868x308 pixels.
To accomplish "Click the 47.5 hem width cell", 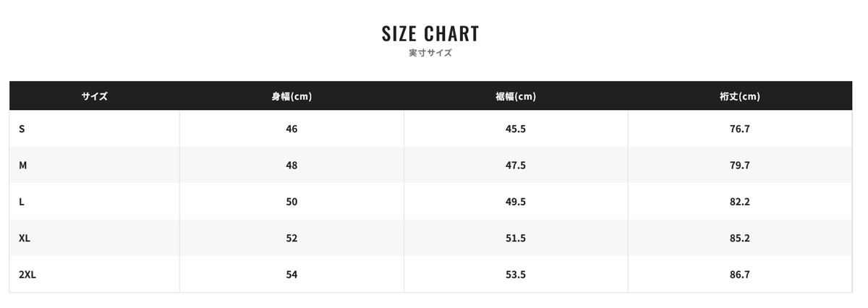I will (x=516, y=165).
